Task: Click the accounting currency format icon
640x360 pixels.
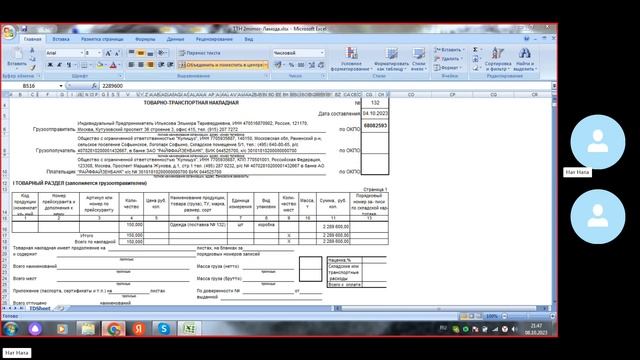Action: [x=278, y=65]
